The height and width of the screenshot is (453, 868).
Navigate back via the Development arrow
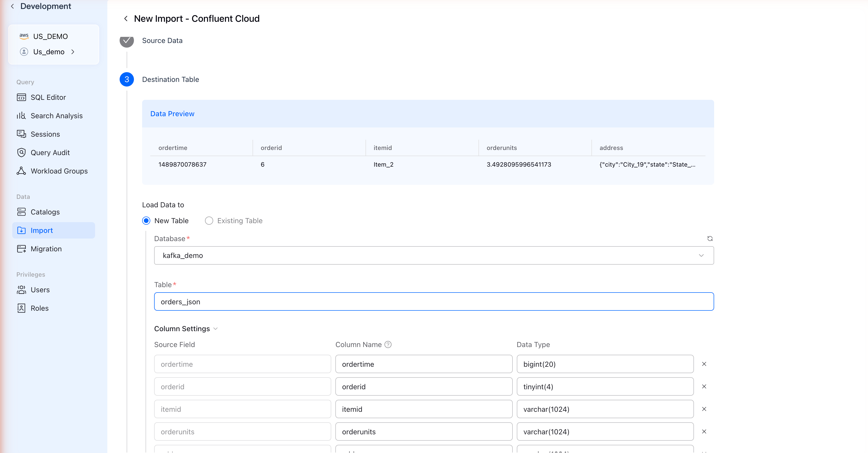click(x=13, y=6)
